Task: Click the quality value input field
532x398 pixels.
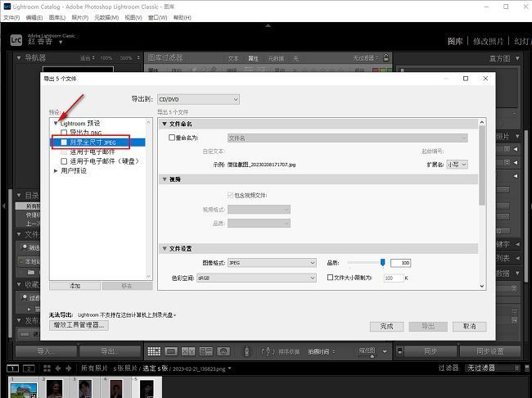Action: pos(399,263)
